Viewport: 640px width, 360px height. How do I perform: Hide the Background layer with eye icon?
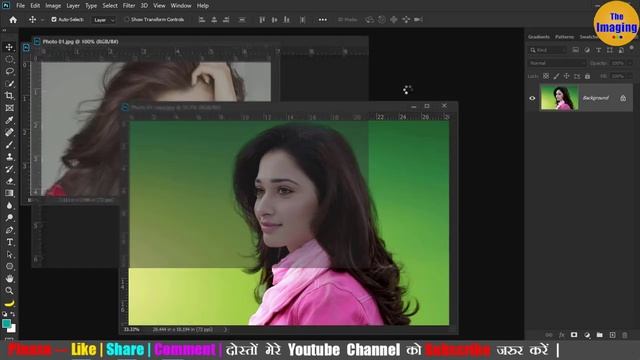point(532,98)
